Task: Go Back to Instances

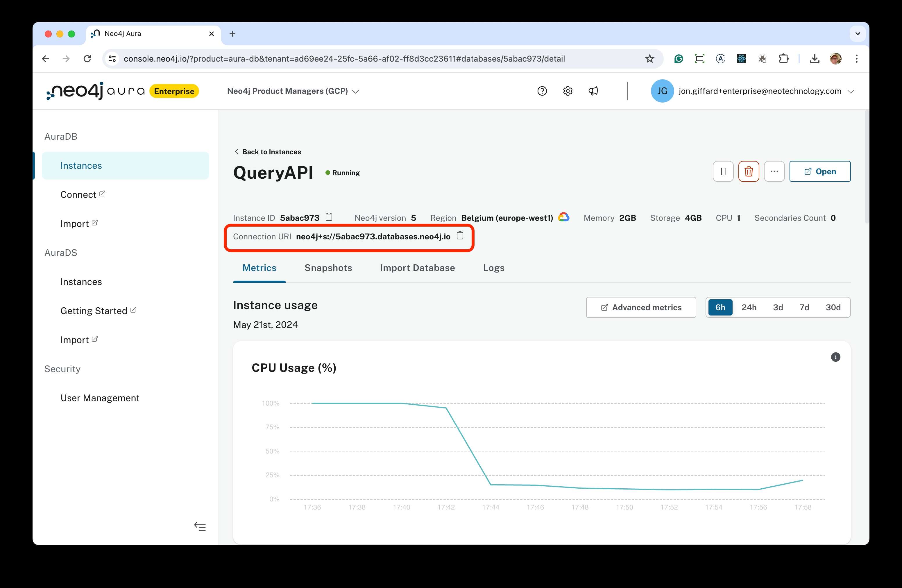Action: click(x=268, y=152)
